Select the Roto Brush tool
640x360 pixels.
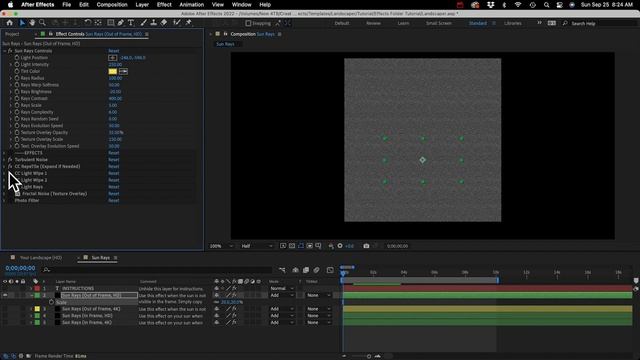click(x=177, y=23)
